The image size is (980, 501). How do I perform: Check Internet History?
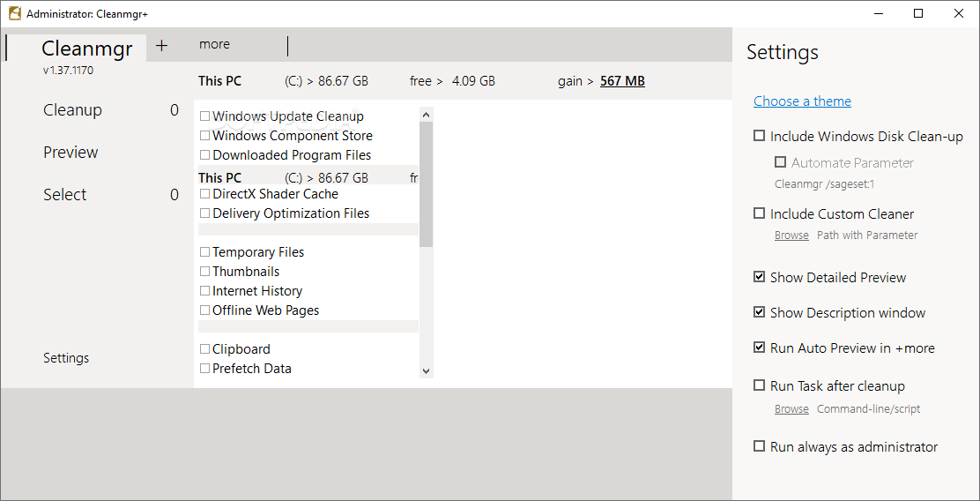point(204,291)
